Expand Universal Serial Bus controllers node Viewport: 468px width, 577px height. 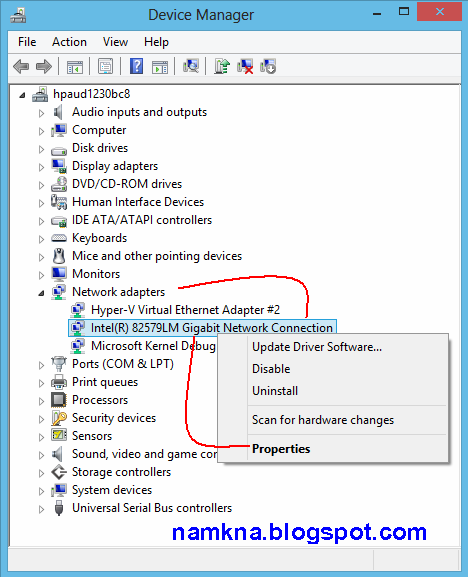tap(41, 509)
